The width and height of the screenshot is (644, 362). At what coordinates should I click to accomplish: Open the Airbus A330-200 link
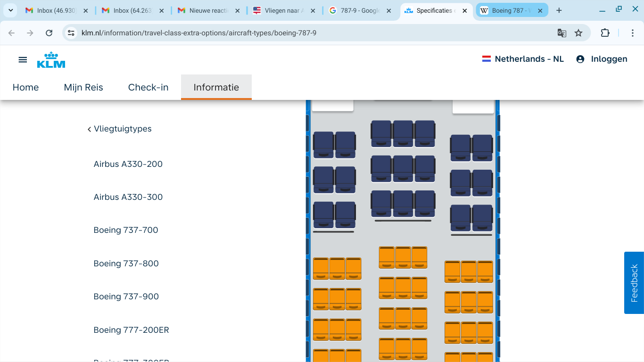(128, 164)
